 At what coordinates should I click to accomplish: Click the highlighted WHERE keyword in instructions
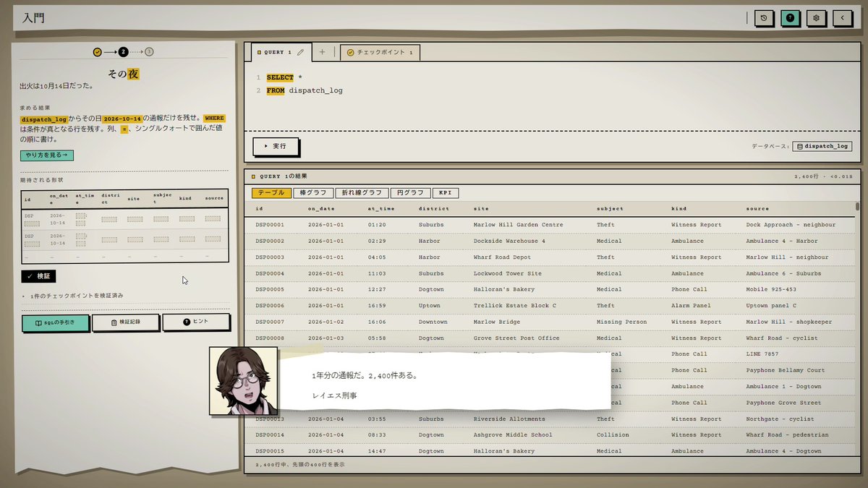[x=214, y=119]
